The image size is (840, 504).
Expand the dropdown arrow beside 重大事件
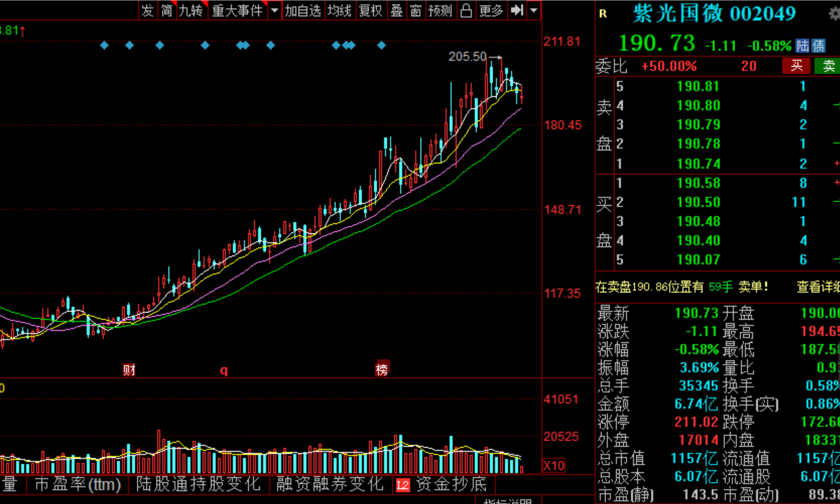(x=274, y=11)
